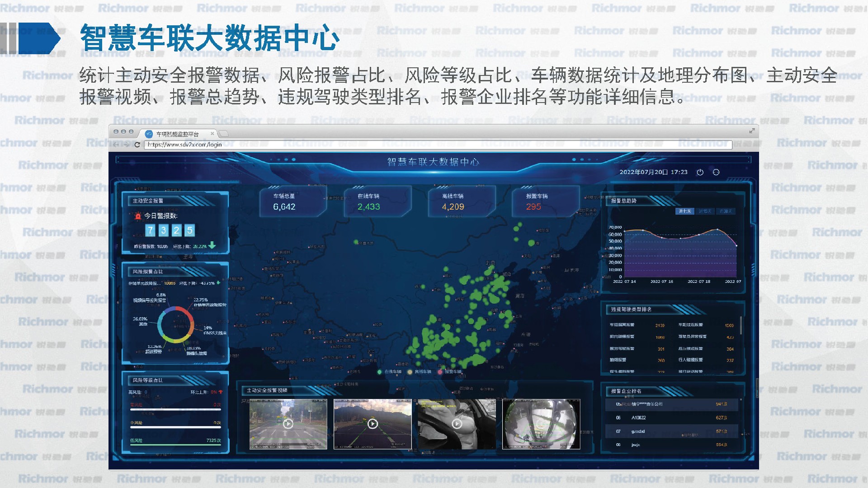Click the 报警车辆 295 card

pos(546,202)
